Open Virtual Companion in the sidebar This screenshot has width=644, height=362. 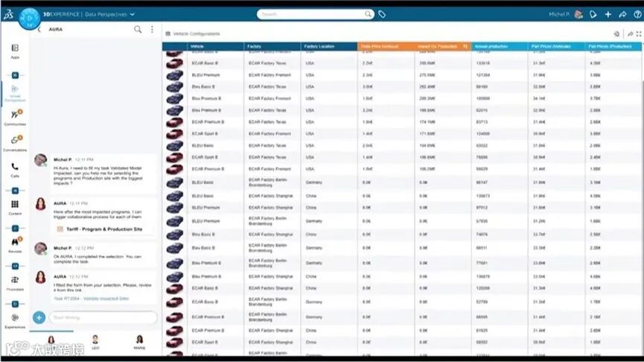[x=15, y=93]
